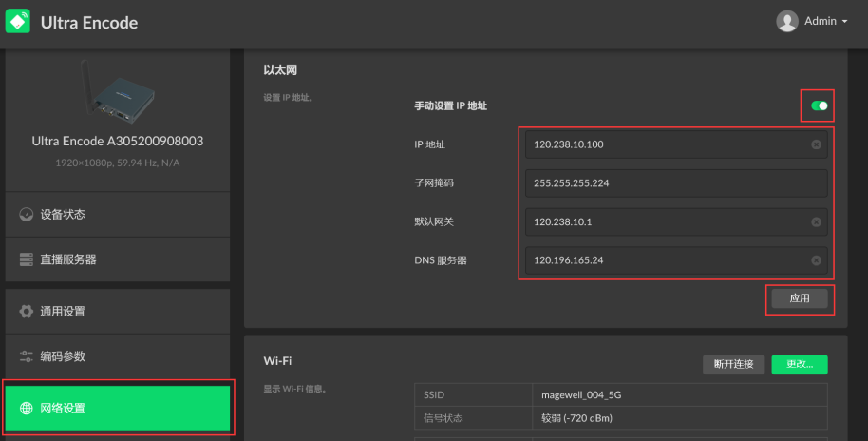868x441 pixels.
Task: Click the 应用 button
Action: 800,298
